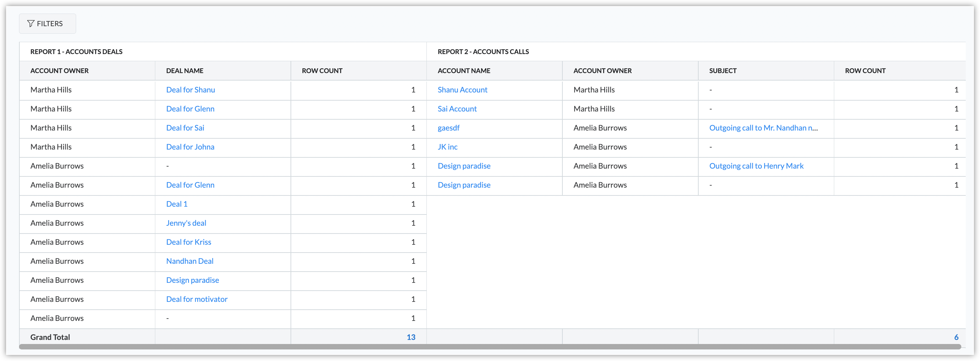Open the gaesdf account link

[x=449, y=128]
